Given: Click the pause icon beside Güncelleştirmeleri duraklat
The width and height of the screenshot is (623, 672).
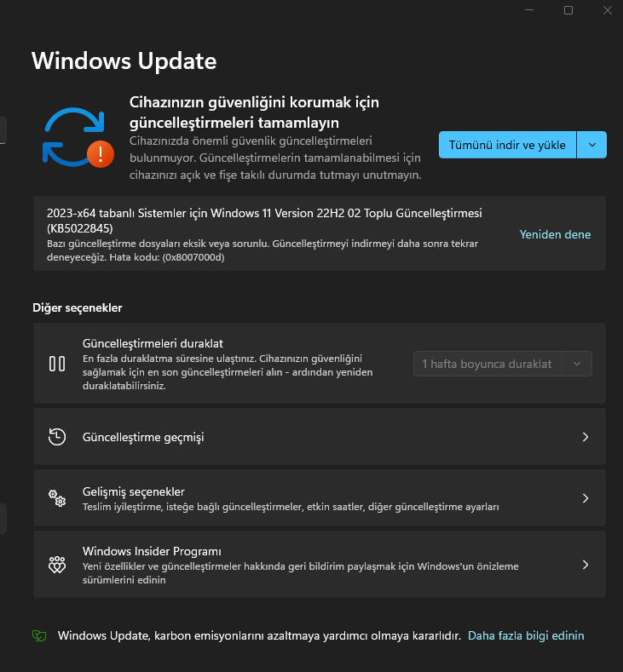Looking at the screenshot, I should (x=57, y=364).
